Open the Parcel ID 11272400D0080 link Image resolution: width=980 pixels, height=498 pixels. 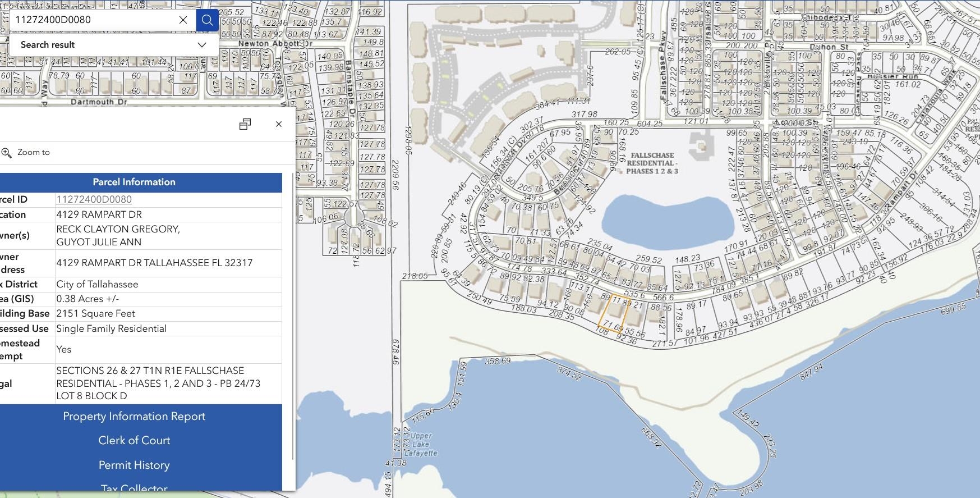click(x=94, y=199)
